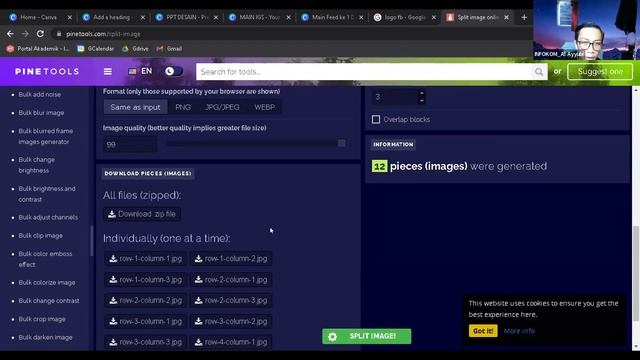This screenshot has width=640, height=360.
Task: Download row-4-column-1.jpg
Action: point(231,342)
